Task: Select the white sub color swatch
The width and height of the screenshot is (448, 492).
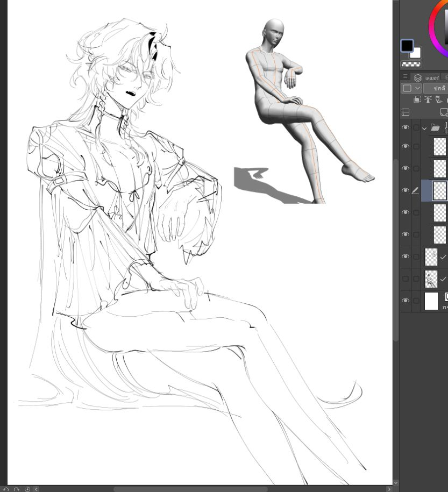Action: tap(415, 53)
